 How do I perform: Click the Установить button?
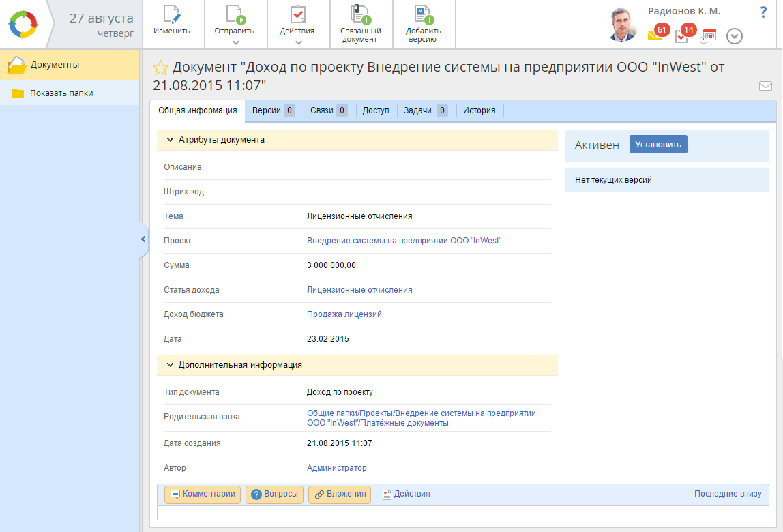click(658, 145)
